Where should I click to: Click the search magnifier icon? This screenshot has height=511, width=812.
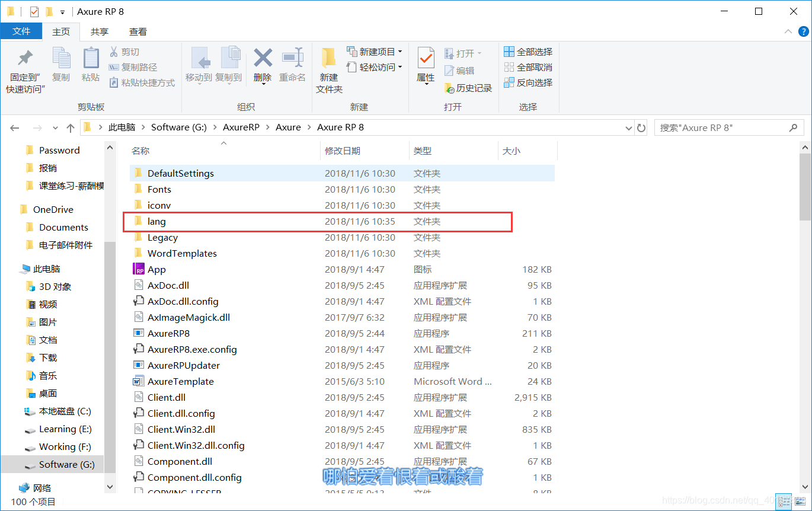(794, 127)
